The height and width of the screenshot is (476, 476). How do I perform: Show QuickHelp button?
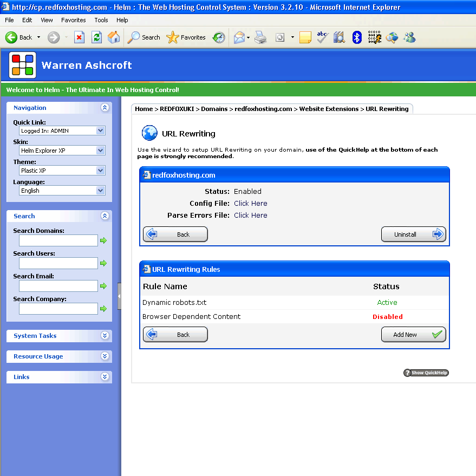426,373
